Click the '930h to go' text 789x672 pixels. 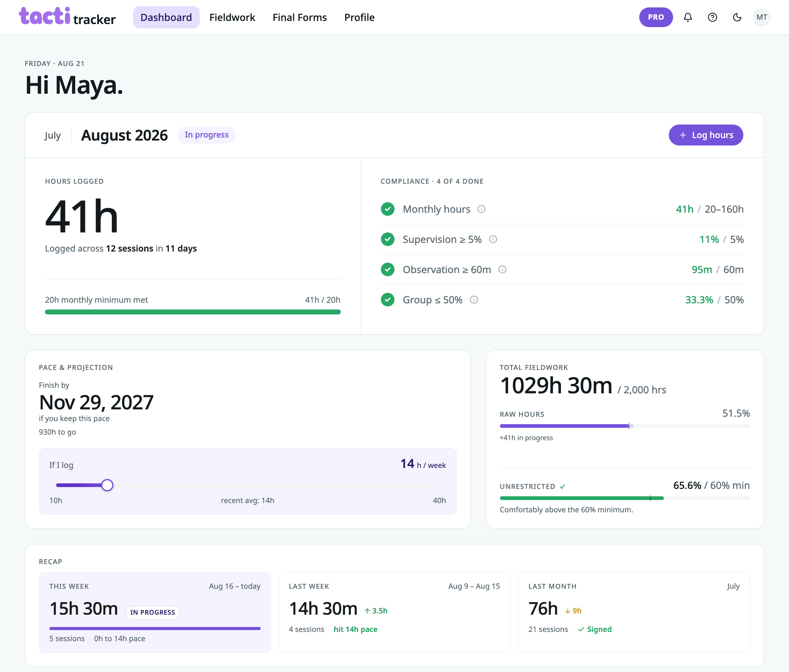pyautogui.click(x=58, y=432)
